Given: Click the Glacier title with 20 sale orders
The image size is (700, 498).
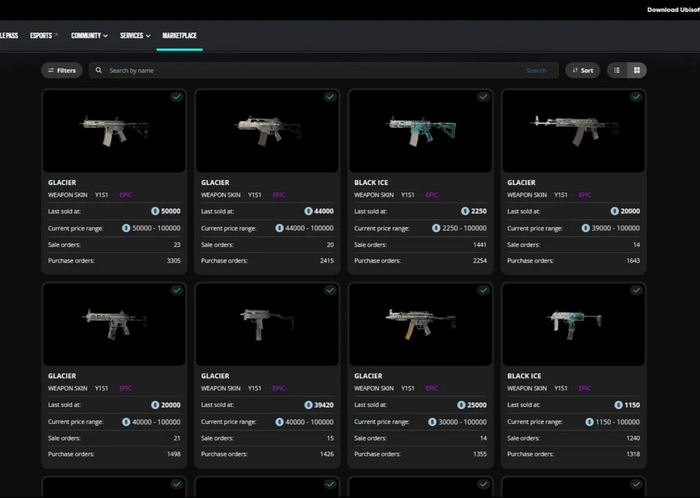Looking at the screenshot, I should tap(215, 183).
